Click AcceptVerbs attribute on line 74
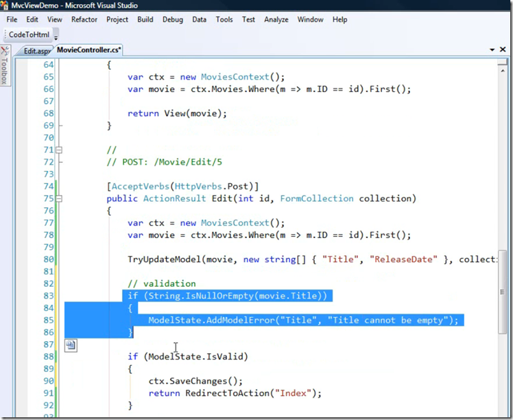Screen dimensions: 513x420 [141, 186]
